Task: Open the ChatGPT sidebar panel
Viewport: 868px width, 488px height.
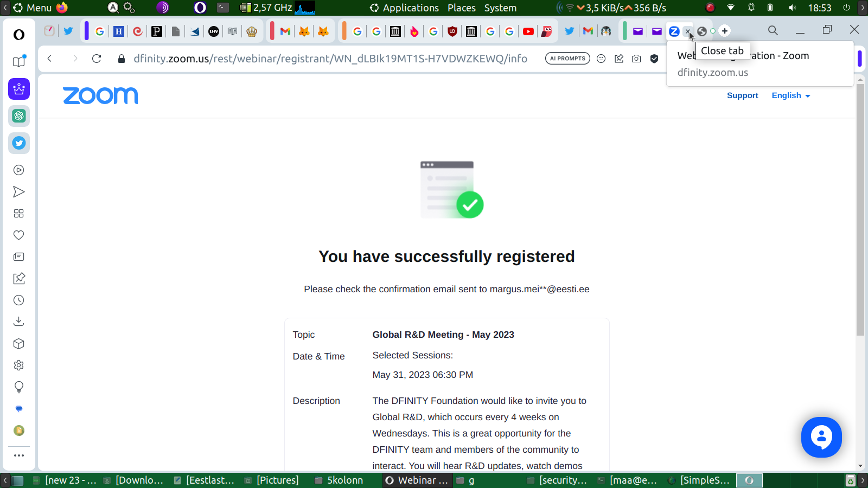Action: pyautogui.click(x=19, y=116)
